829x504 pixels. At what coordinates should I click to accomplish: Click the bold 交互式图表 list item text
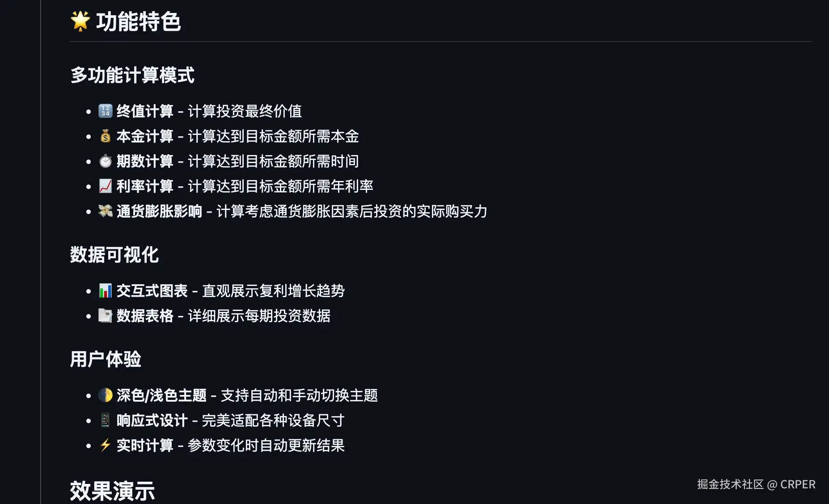(x=152, y=291)
